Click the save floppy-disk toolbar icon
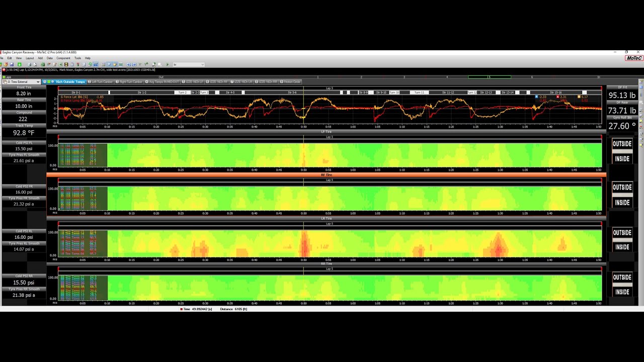 [x=12, y=64]
